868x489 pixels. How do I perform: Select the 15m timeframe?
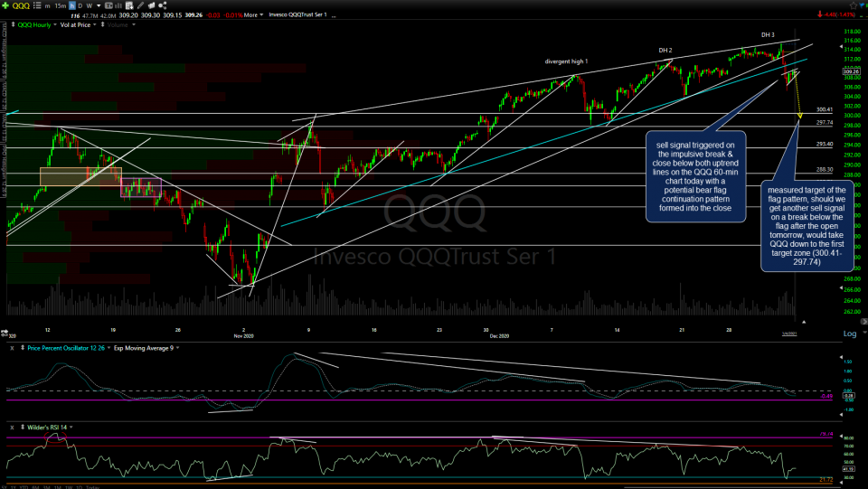click(61, 5)
